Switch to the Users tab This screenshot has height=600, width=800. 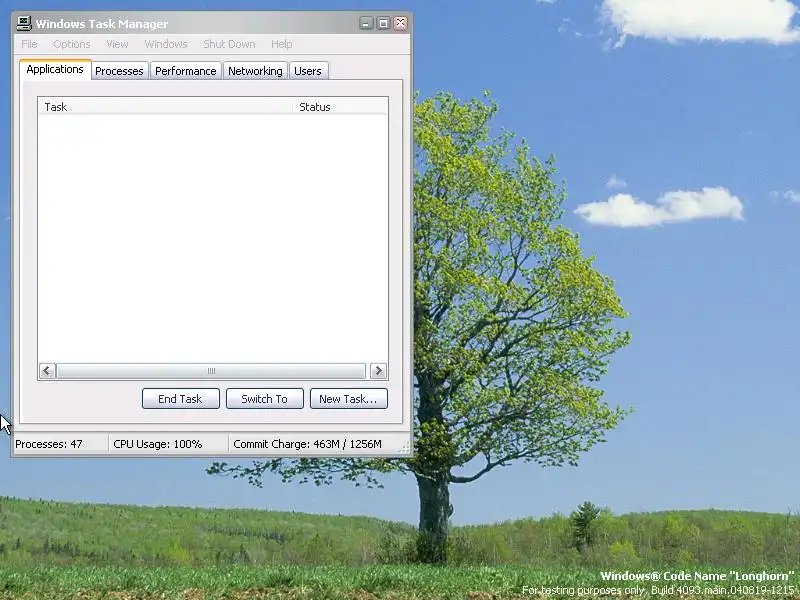(x=308, y=71)
